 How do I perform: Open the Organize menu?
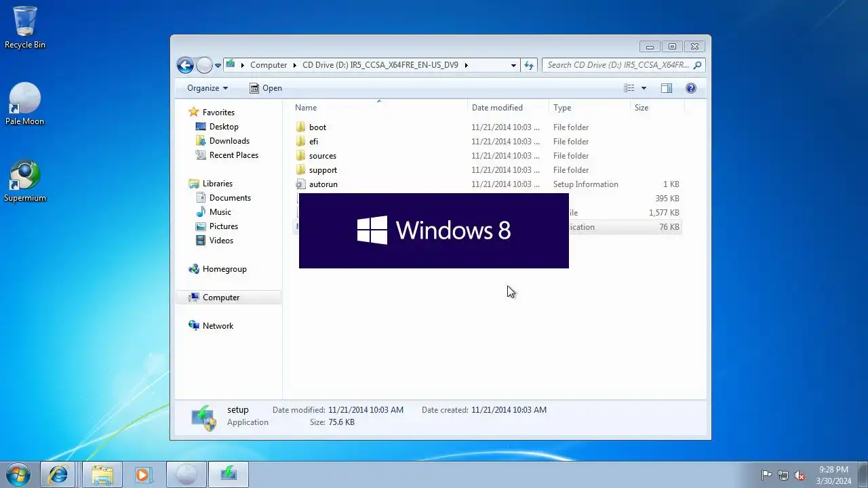(208, 88)
